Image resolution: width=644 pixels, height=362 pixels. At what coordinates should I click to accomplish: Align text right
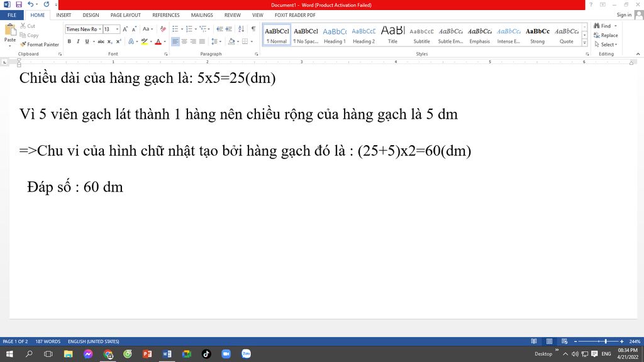(x=193, y=41)
